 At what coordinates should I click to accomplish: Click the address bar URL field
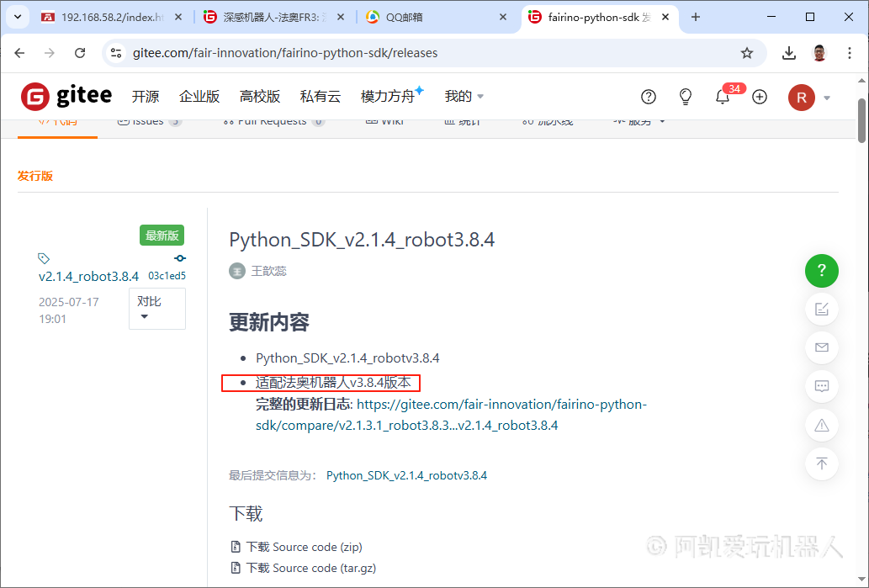(421, 53)
